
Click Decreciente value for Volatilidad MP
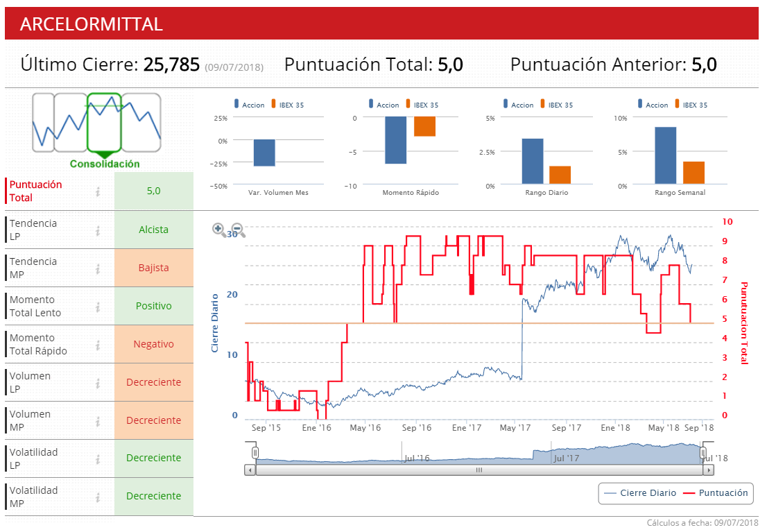pyautogui.click(x=153, y=496)
